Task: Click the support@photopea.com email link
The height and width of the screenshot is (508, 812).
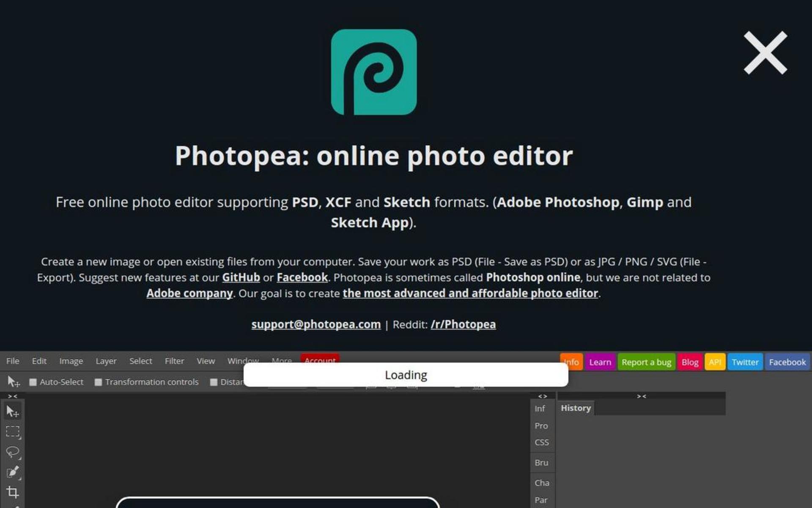Action: 316,324
